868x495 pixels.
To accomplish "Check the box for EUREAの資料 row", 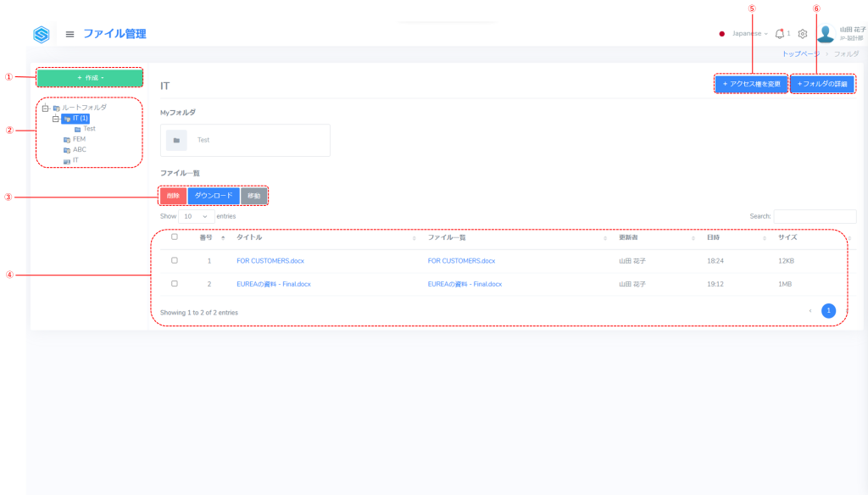I will point(175,283).
